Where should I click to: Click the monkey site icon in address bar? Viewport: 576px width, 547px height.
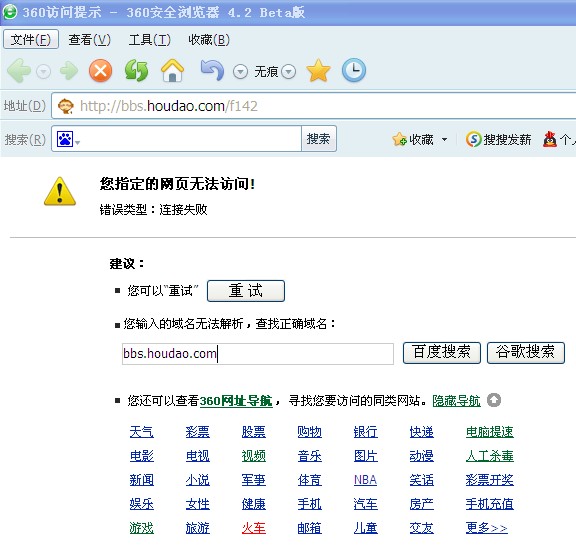tap(66, 106)
